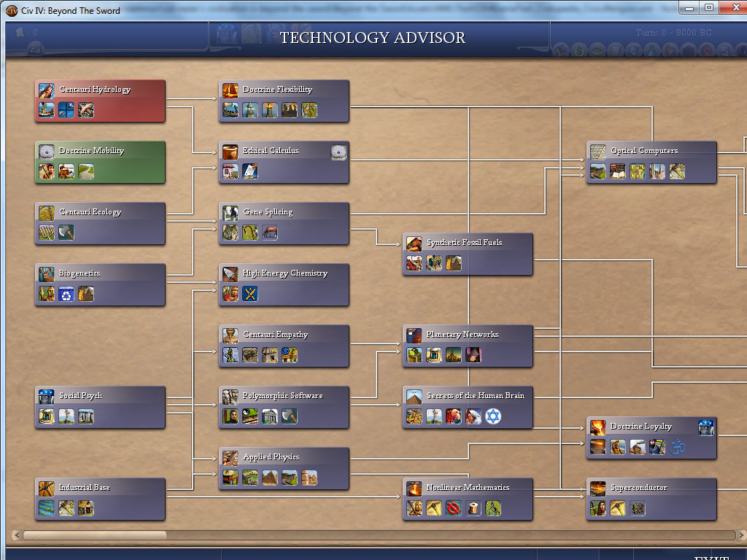The height and width of the screenshot is (560, 747).
Task: Select Secrets of the Human Brain
Action: point(468,408)
